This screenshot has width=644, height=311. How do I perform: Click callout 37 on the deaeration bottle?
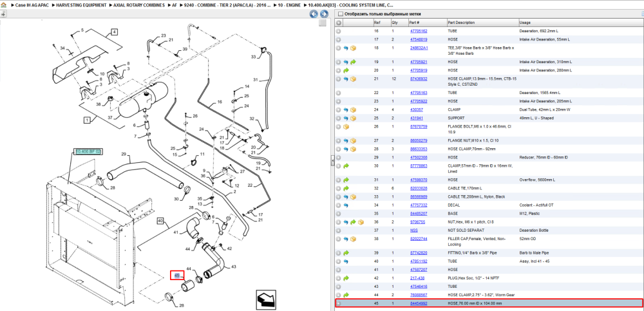click(x=110, y=118)
